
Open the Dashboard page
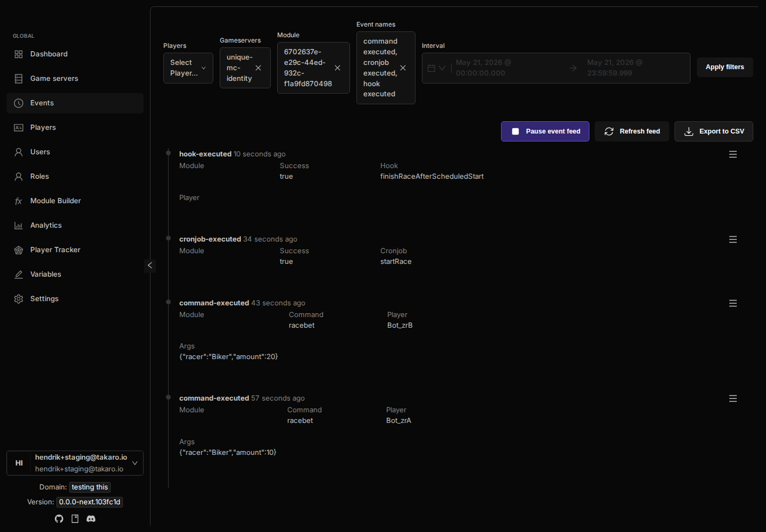point(75,54)
